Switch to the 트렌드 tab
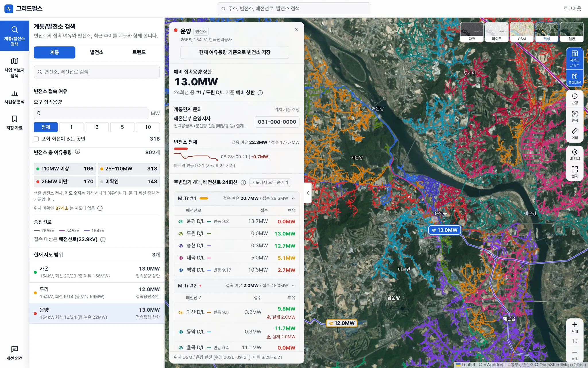The height and width of the screenshot is (368, 588). pyautogui.click(x=139, y=52)
